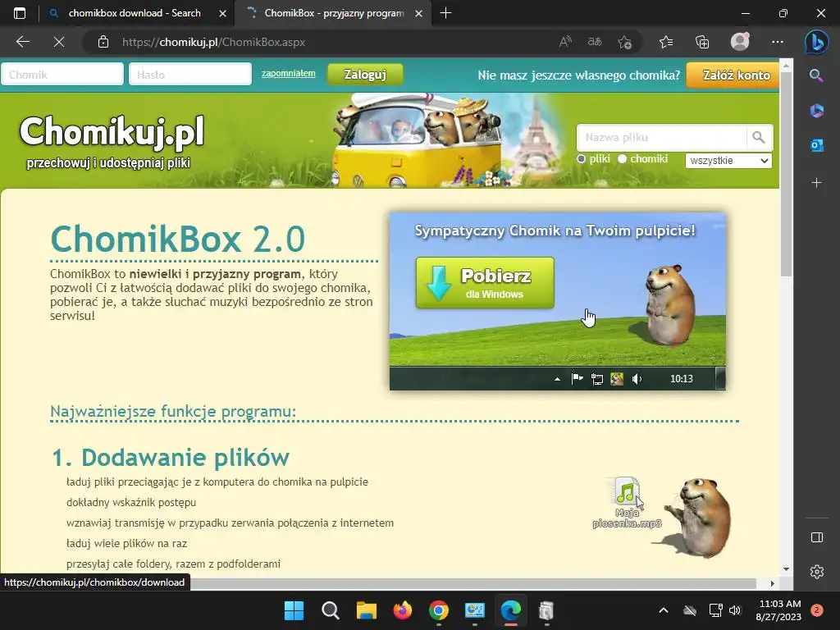The width and height of the screenshot is (840, 630).
Task: Click scrollbar up arrow
Action: [786, 66]
